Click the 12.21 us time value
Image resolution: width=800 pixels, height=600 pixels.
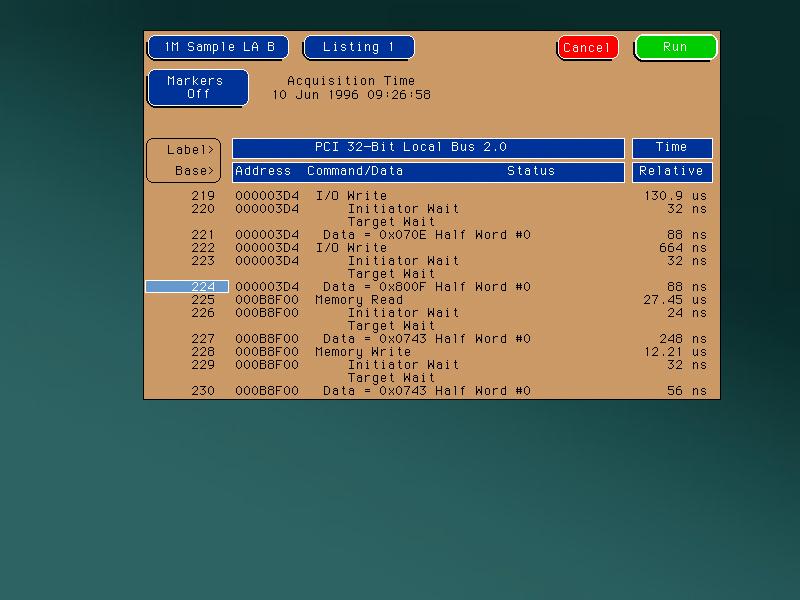tap(676, 352)
